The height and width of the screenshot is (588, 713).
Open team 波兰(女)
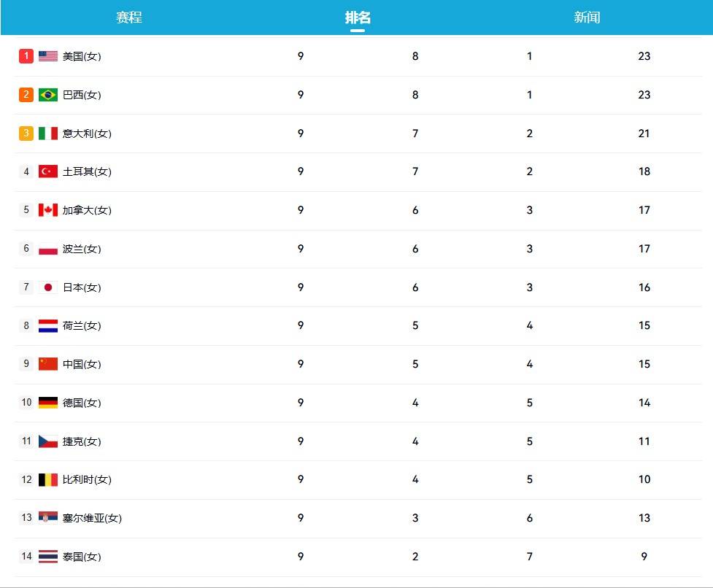point(82,249)
